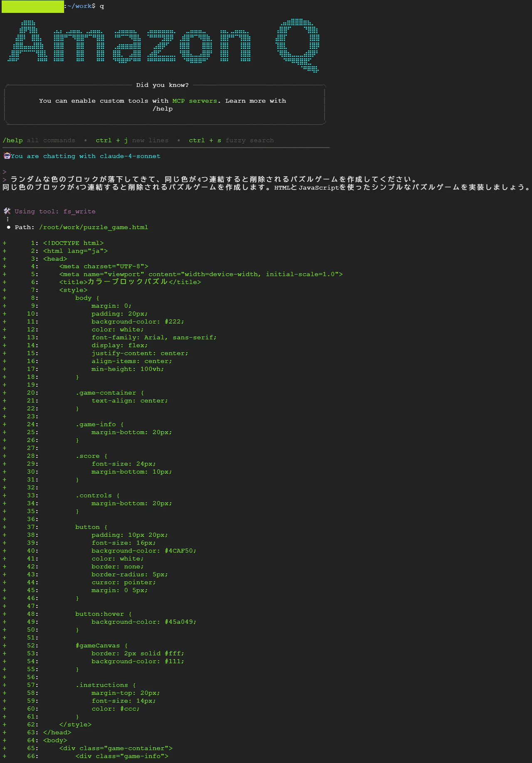Click the '<body>' tag line
The height and width of the screenshot is (763, 532).
[x=55, y=740]
